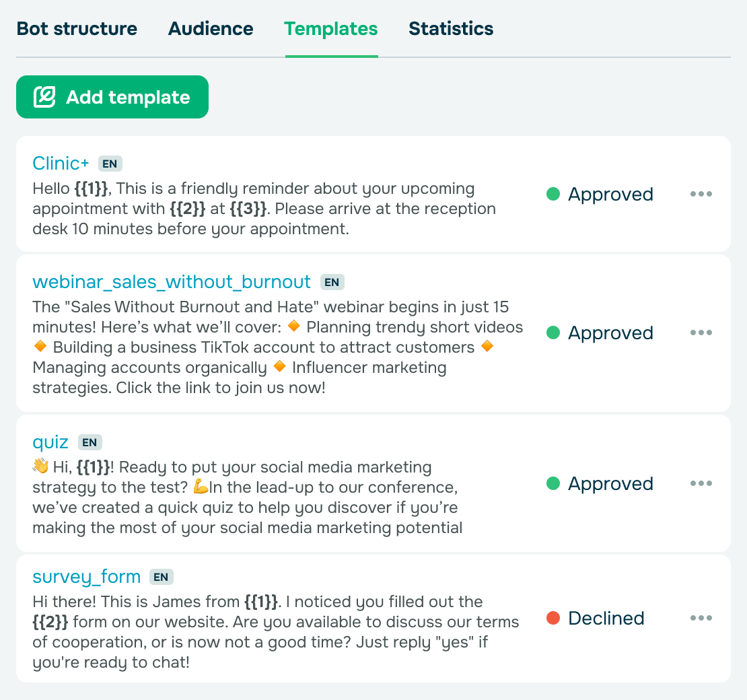This screenshot has width=747, height=700.
Task: Open three-dot menu for survey_form template
Action: pyautogui.click(x=701, y=618)
